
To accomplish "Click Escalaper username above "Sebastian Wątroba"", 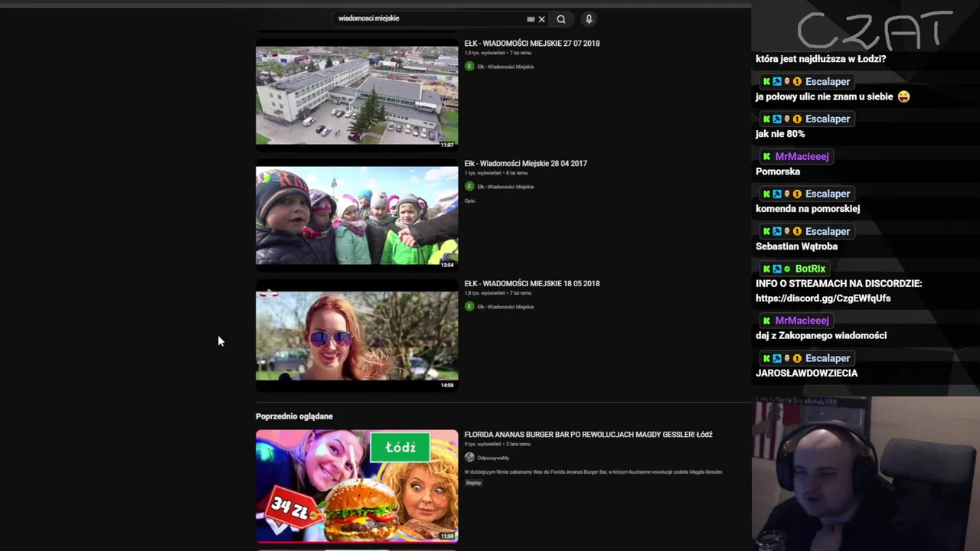I will [x=828, y=231].
